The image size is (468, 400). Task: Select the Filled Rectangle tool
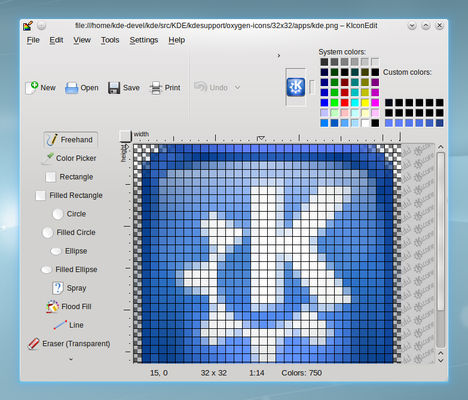point(69,195)
